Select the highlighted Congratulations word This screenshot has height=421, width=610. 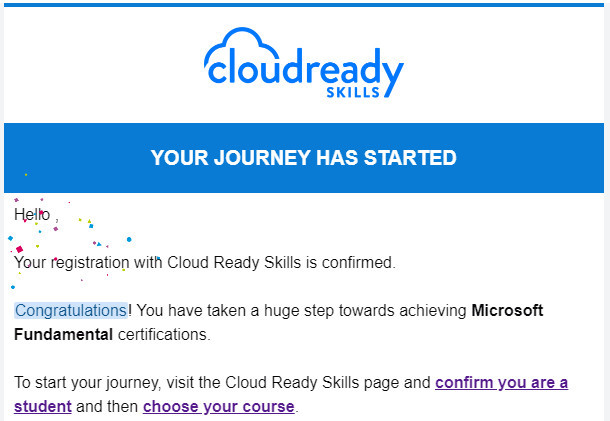(x=71, y=310)
